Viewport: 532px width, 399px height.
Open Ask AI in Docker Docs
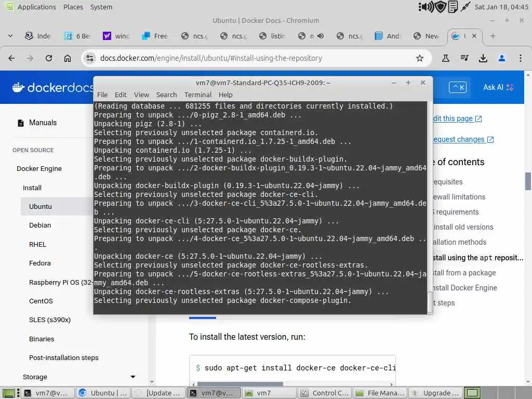point(498,87)
